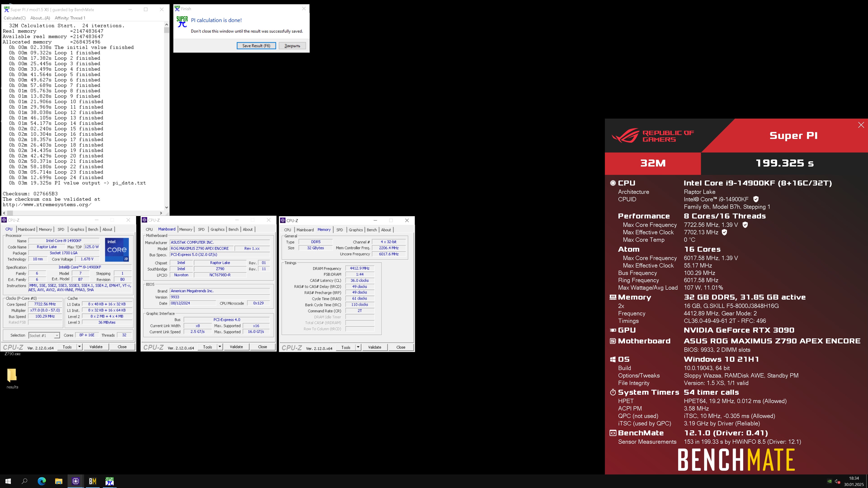The height and width of the screenshot is (488, 868).
Task: Click the Uncore Frequency 6017.6 MHz value
Action: pyautogui.click(x=389, y=254)
